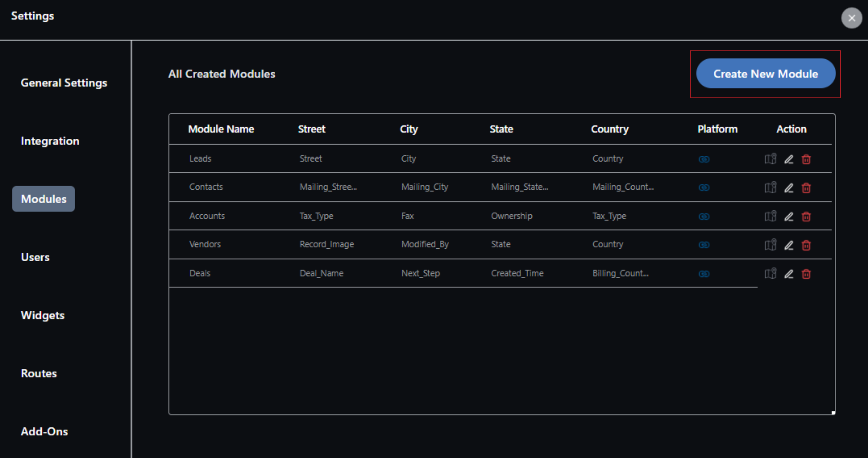Open map view for Leads module
The image size is (868, 458).
point(770,159)
